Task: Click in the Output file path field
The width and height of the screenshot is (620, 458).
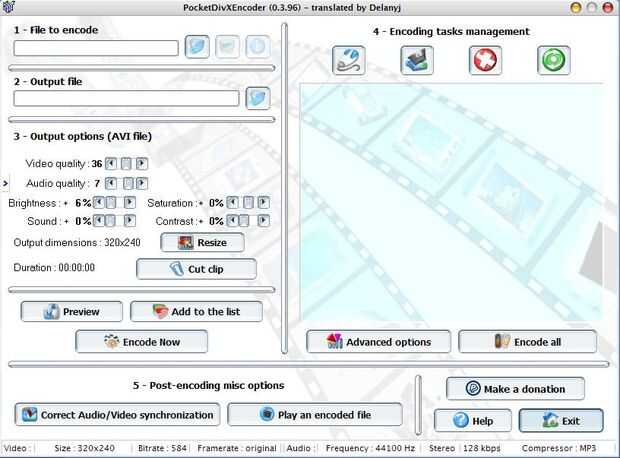Action: click(126, 98)
